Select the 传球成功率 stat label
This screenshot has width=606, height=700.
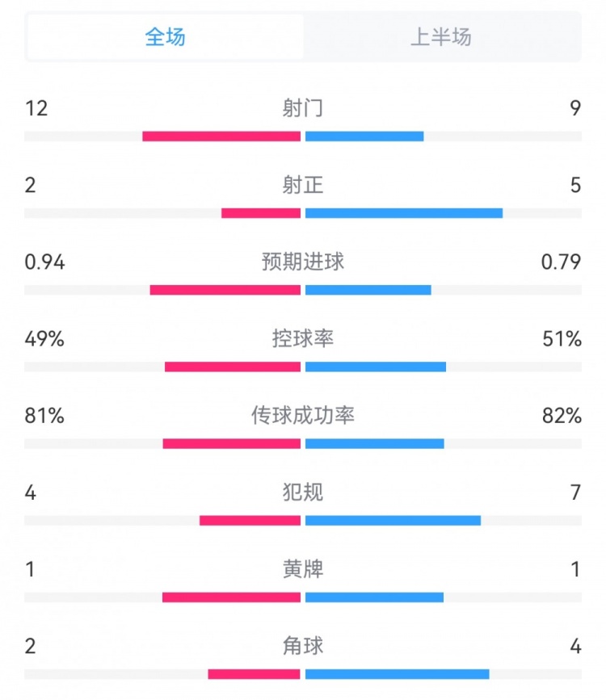pyautogui.click(x=302, y=415)
